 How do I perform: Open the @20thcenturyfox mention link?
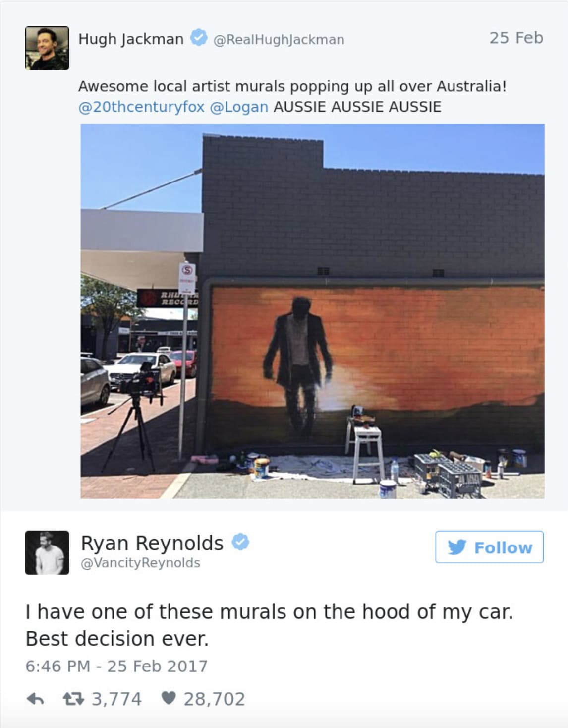141,107
